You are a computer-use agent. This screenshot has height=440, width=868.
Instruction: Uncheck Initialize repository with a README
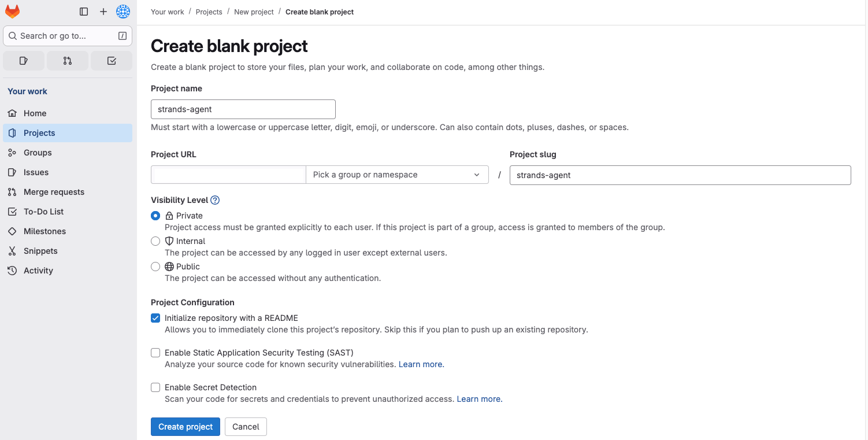point(155,318)
